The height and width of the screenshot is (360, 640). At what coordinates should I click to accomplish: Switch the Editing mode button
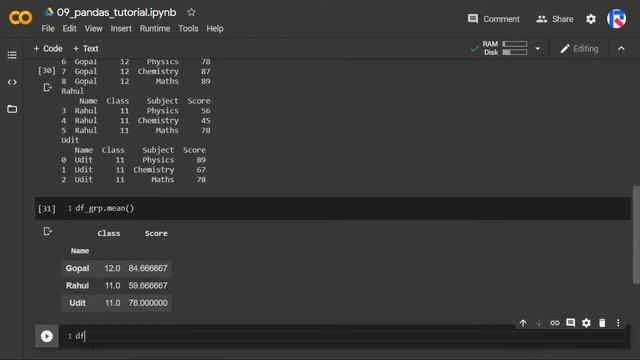579,49
